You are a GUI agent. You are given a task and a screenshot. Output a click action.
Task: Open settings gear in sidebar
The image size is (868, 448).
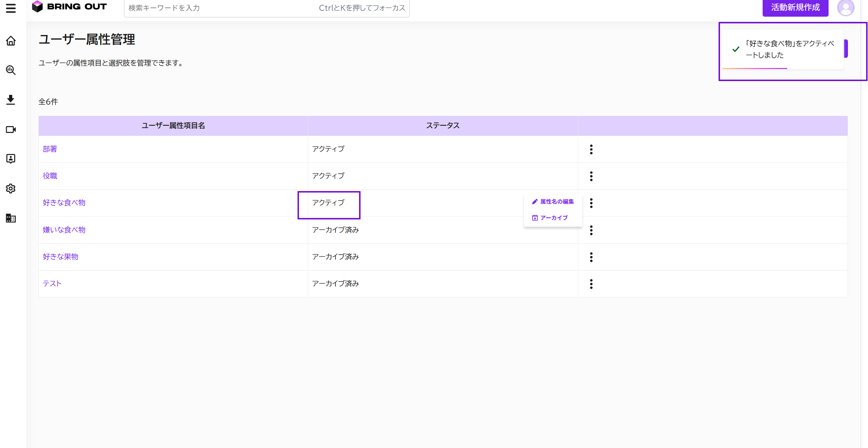(x=11, y=188)
